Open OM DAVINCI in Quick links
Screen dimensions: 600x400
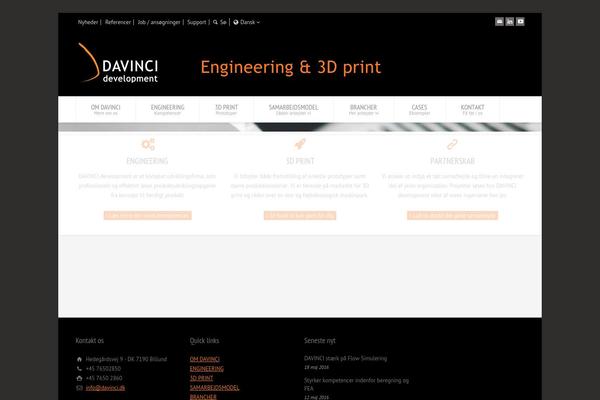click(x=205, y=359)
